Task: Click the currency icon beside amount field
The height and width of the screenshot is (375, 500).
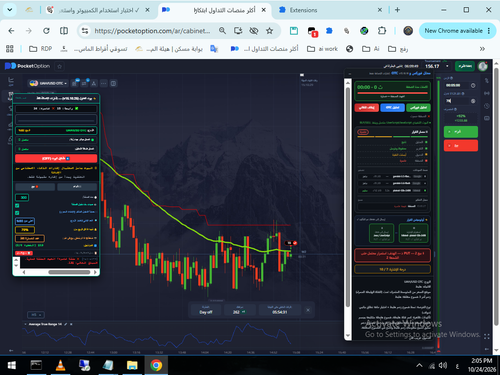Action: pos(473,101)
